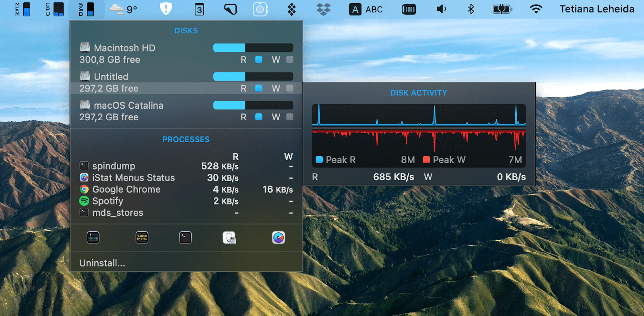
Task: Select the Untitled disk name
Action: tap(111, 76)
